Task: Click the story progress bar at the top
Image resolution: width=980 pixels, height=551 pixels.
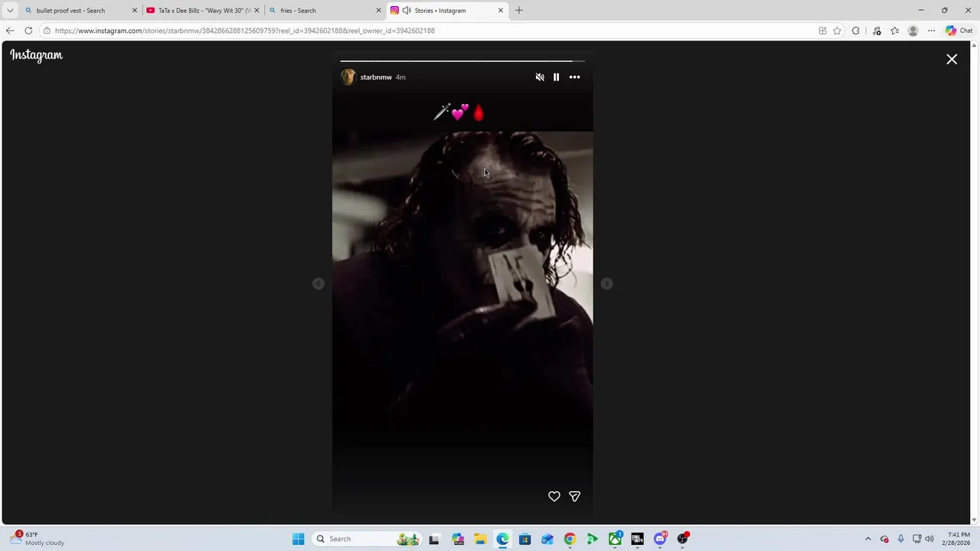Action: 462,60
